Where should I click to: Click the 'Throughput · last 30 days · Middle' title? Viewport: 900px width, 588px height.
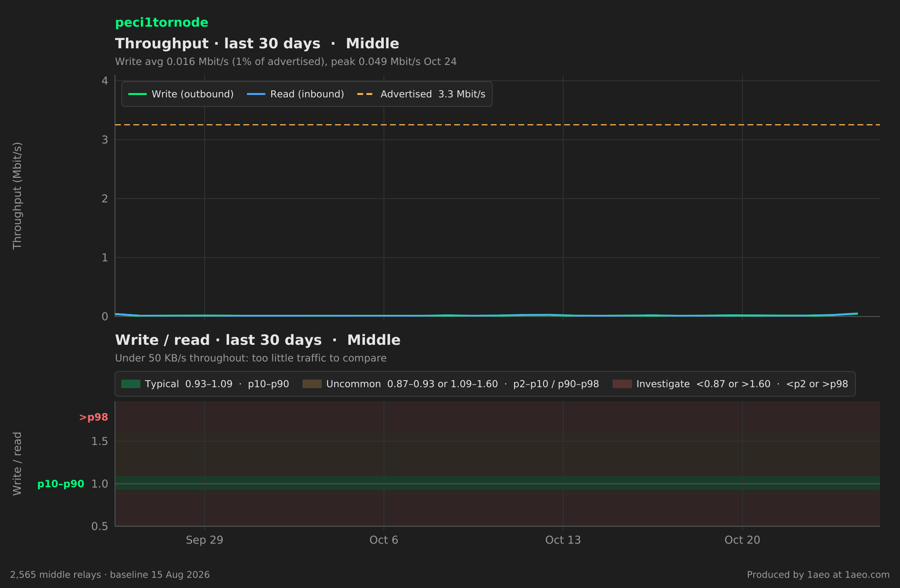[x=257, y=43]
